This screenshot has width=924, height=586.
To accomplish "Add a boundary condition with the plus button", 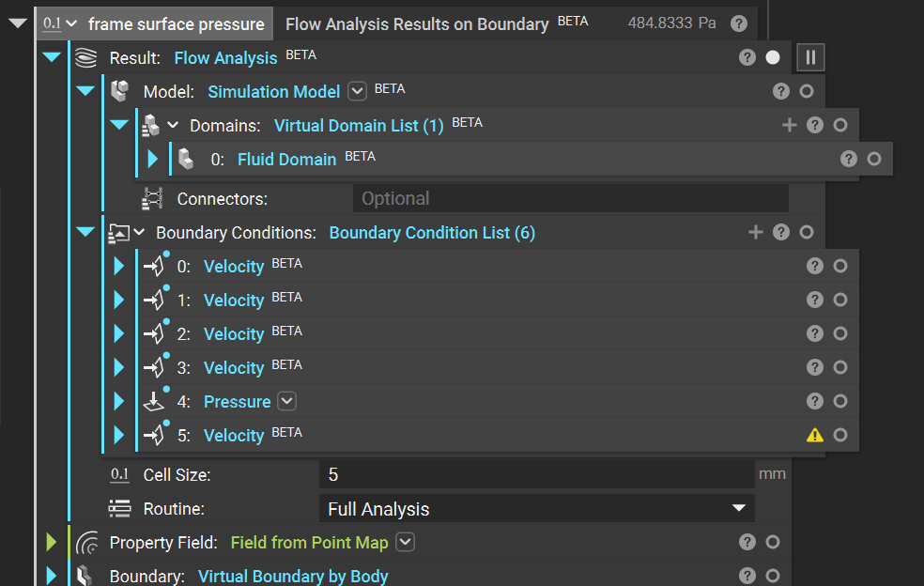I will coord(756,232).
